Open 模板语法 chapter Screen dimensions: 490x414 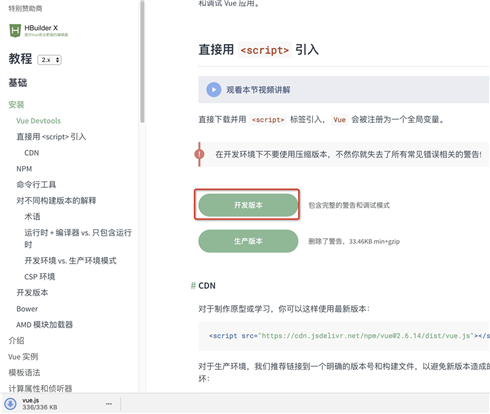[x=24, y=373]
